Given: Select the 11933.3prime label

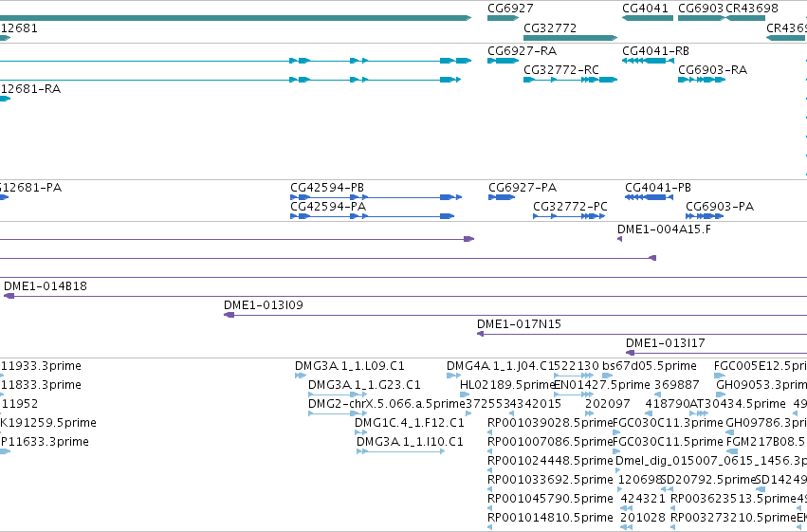Looking at the screenshot, I should click(x=41, y=366).
